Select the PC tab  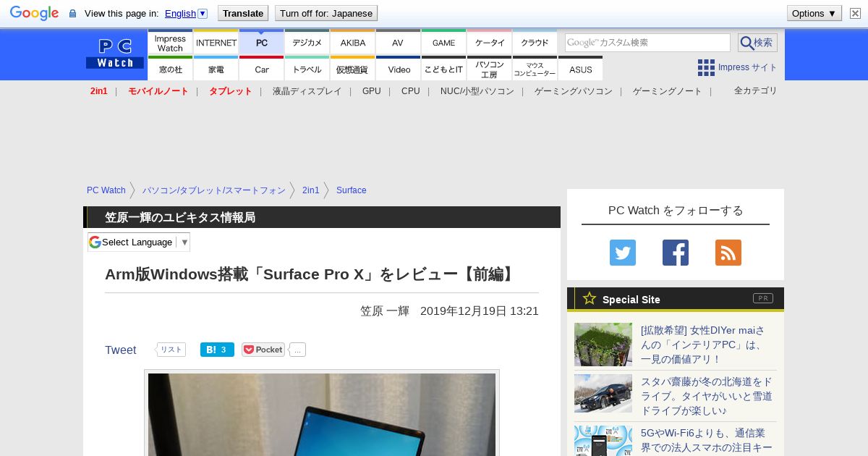[262, 43]
